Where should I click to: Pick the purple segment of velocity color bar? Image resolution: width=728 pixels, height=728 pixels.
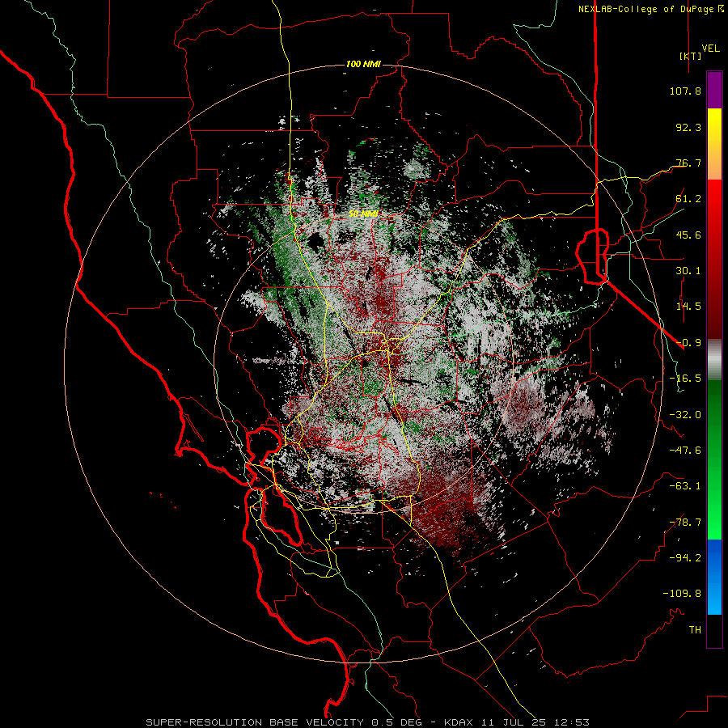point(714,90)
